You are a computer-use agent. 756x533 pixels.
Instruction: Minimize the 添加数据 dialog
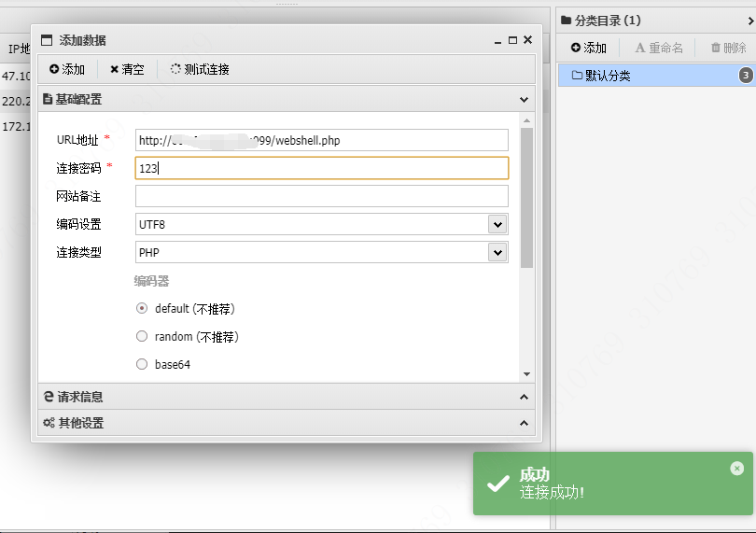[x=498, y=41]
